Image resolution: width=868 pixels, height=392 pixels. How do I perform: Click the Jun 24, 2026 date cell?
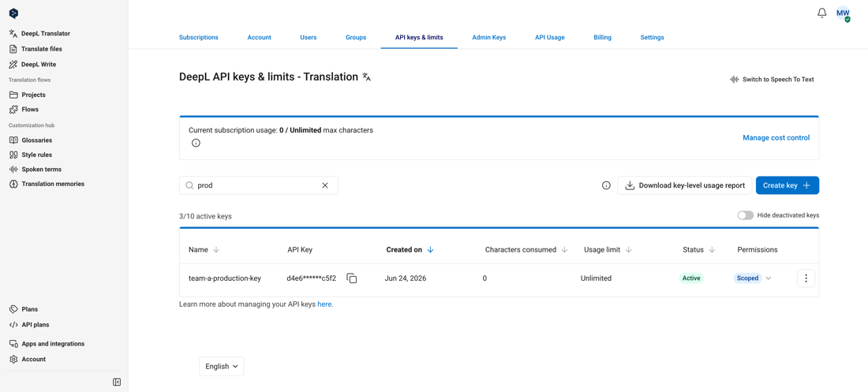[x=406, y=278]
